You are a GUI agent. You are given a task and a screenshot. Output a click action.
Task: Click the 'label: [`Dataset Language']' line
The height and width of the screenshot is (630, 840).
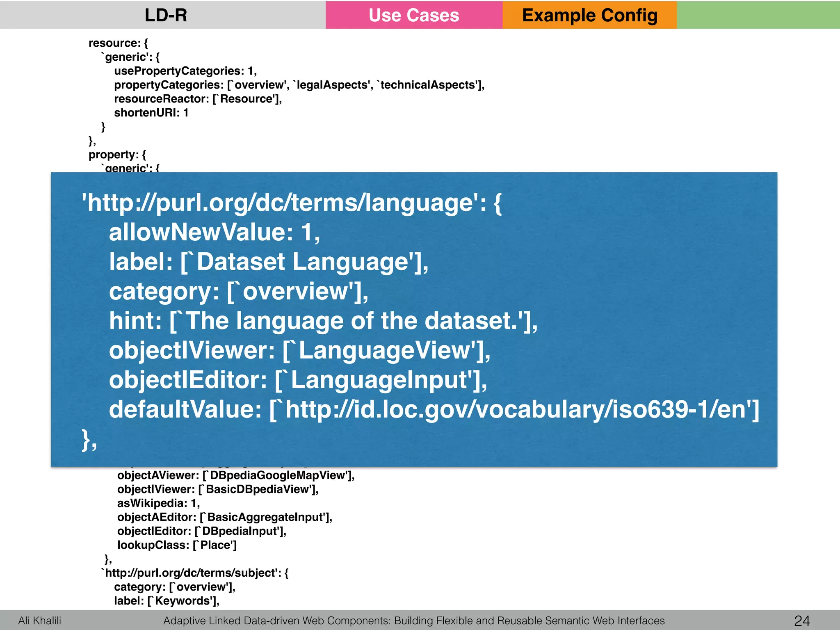click(x=269, y=262)
